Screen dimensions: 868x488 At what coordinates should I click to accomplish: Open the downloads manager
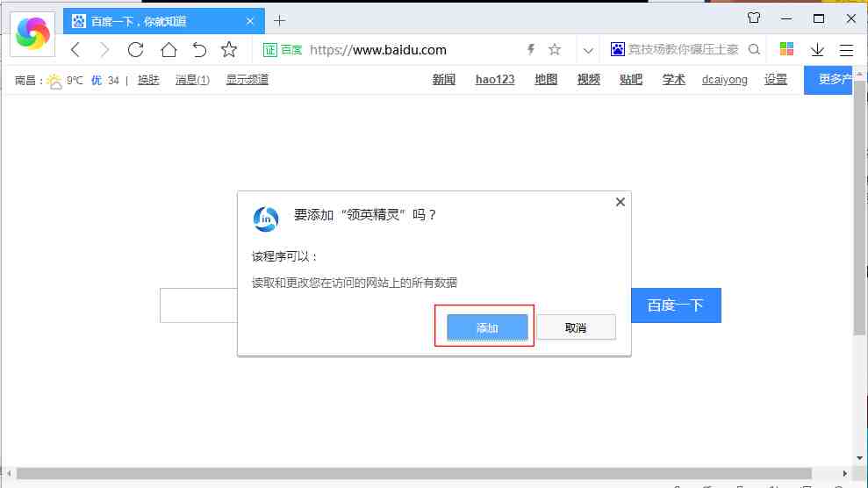tap(817, 50)
